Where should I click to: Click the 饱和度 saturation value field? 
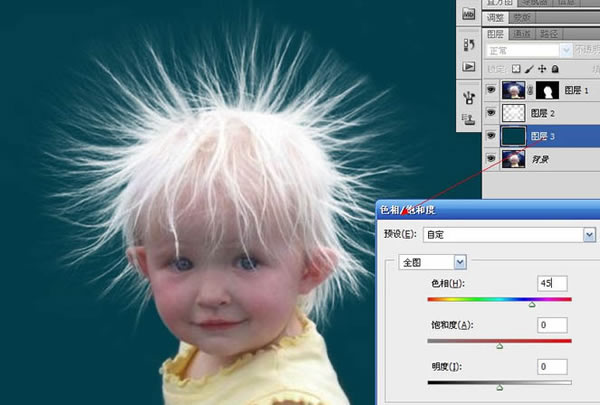click(x=552, y=325)
